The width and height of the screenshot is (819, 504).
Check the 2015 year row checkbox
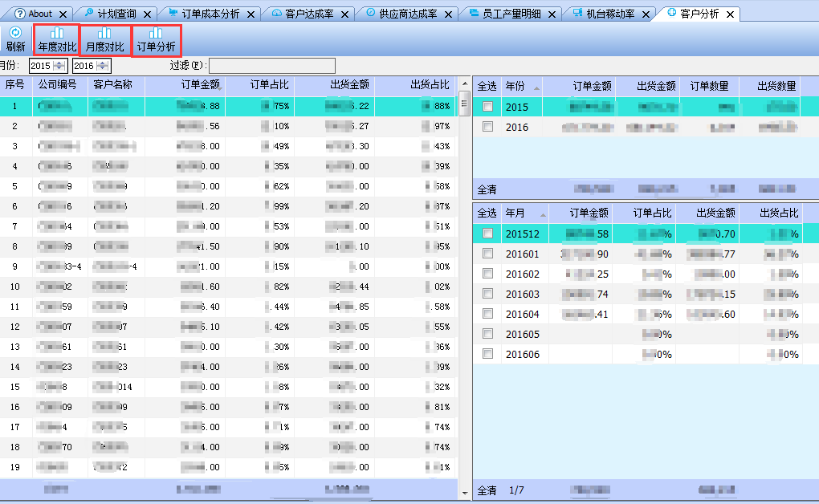pos(487,107)
